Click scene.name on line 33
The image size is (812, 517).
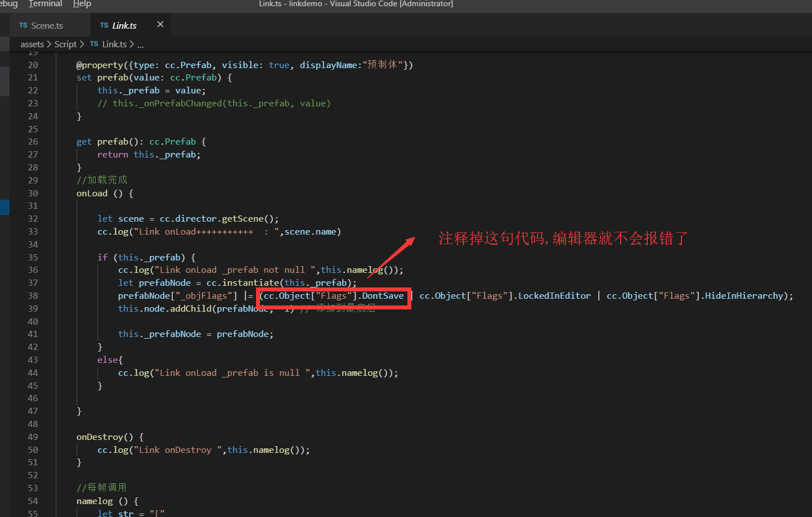[311, 232]
